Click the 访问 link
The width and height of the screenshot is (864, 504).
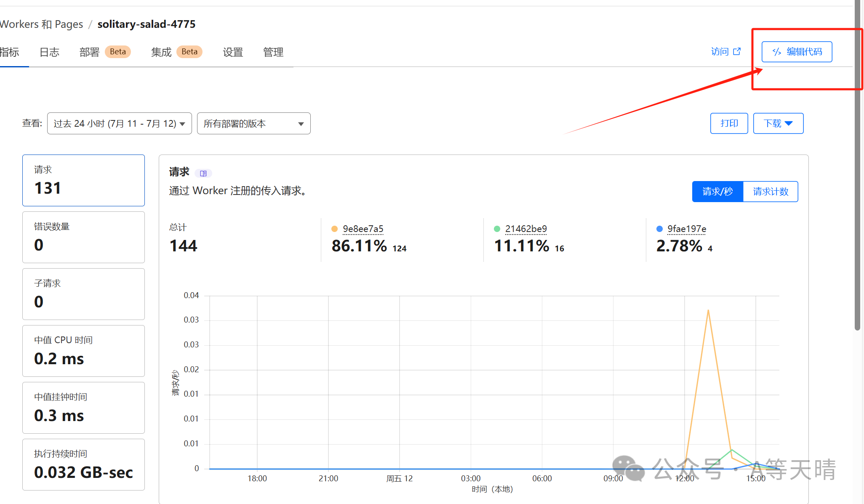[725, 51]
